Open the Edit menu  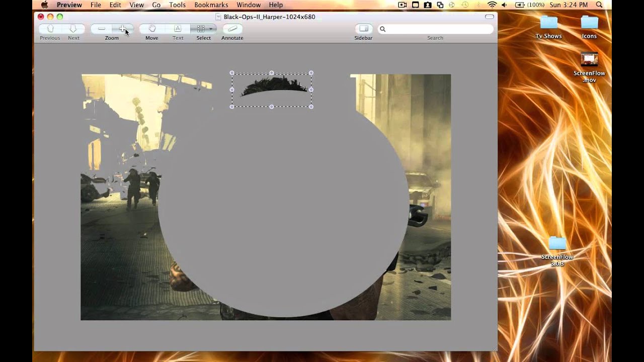pyautogui.click(x=115, y=5)
